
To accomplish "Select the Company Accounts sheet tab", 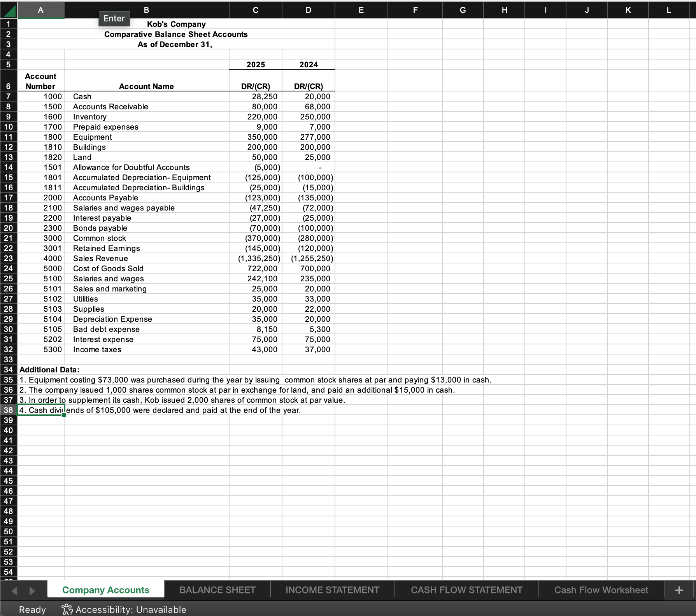I will click(x=105, y=590).
